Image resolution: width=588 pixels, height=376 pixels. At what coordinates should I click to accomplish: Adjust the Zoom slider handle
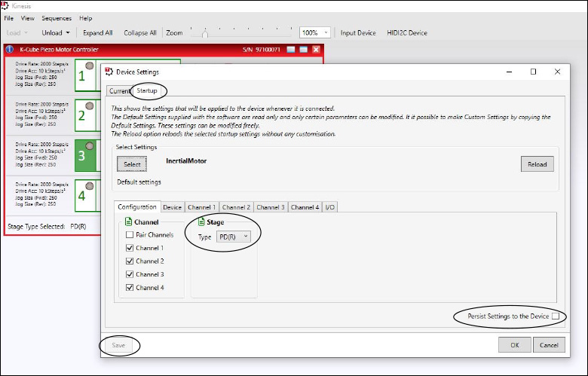click(x=204, y=33)
